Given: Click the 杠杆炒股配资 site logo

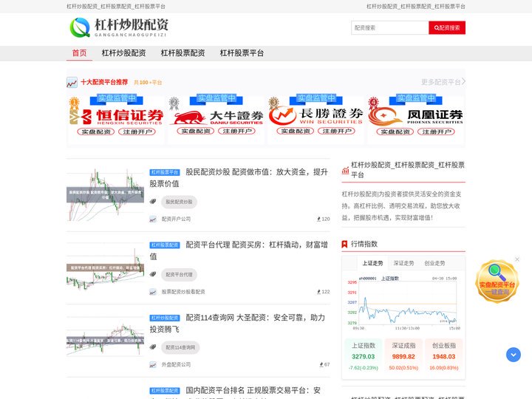Looking at the screenshot, I should click(119, 27).
